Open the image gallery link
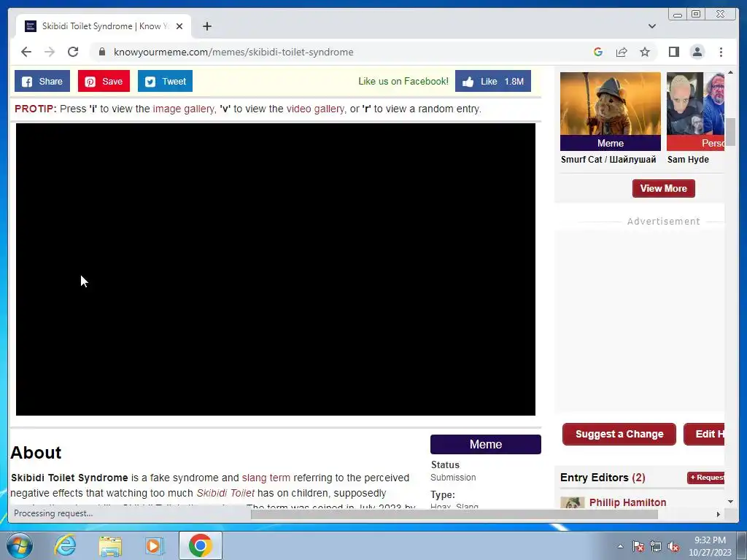 183,109
